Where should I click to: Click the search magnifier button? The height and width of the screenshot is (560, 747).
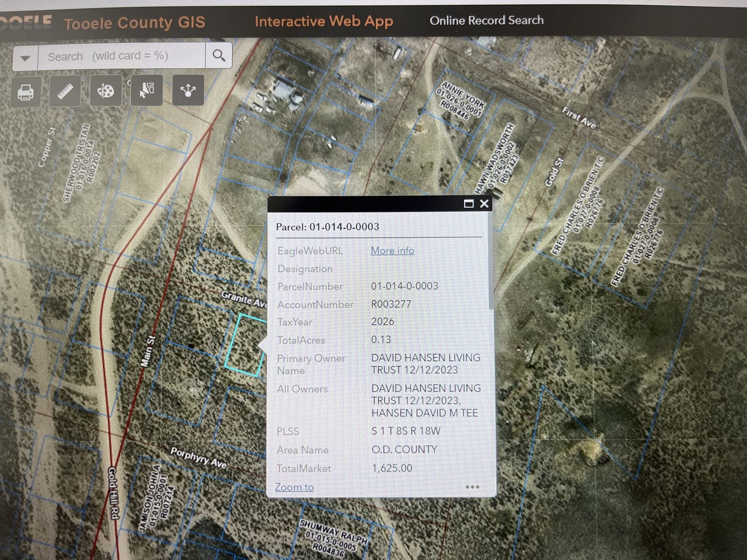[218, 56]
